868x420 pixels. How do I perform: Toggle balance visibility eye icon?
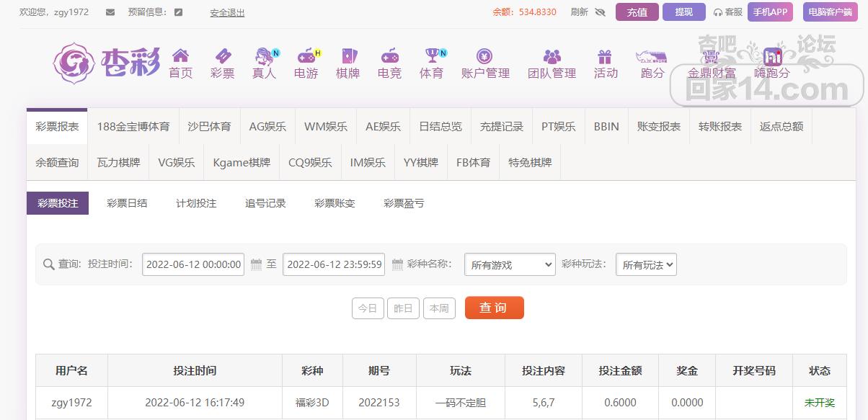click(x=600, y=12)
